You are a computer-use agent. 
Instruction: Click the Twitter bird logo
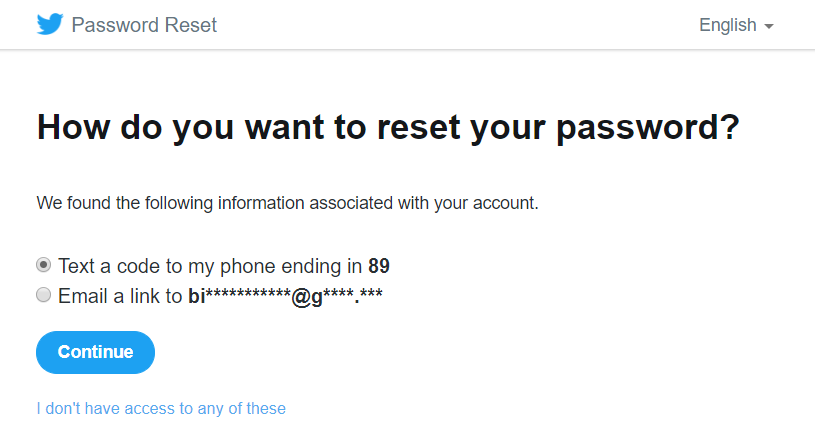[50, 24]
